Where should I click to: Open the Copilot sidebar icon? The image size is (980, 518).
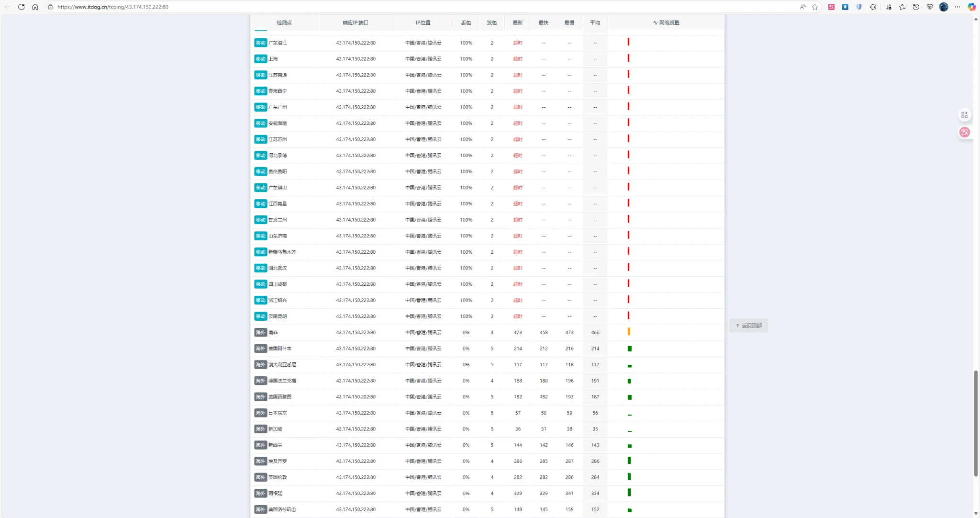[971, 7]
